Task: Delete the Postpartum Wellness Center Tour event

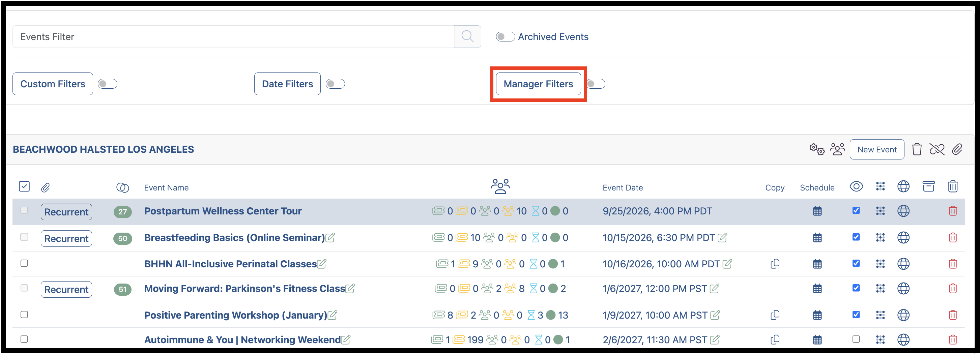Action: [953, 211]
